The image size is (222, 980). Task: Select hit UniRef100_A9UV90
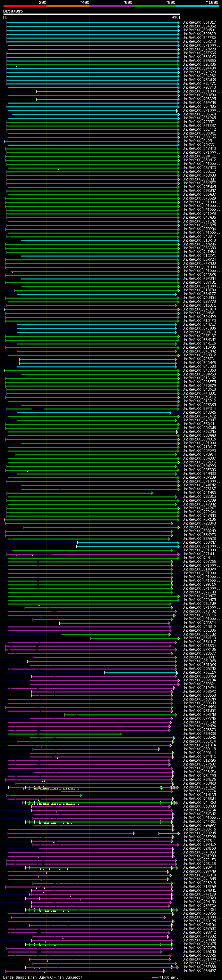199,95
